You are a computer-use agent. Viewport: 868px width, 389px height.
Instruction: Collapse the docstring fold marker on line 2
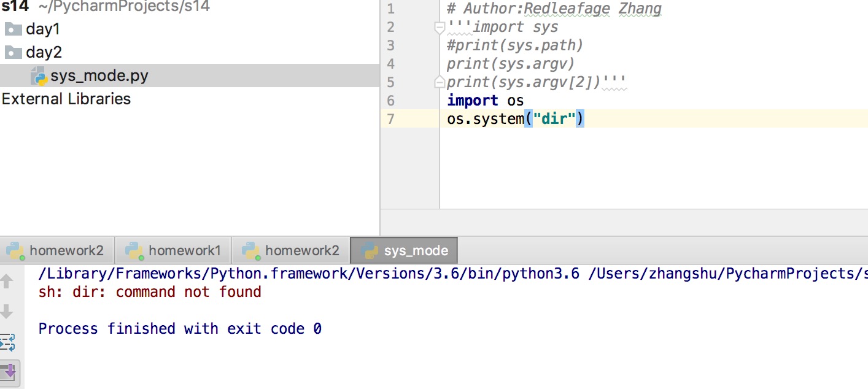click(x=439, y=28)
